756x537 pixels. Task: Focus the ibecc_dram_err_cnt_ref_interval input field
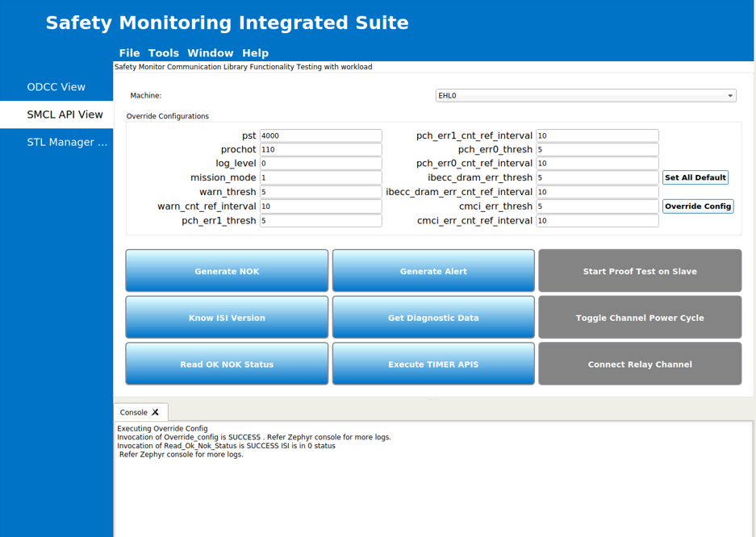tap(597, 192)
